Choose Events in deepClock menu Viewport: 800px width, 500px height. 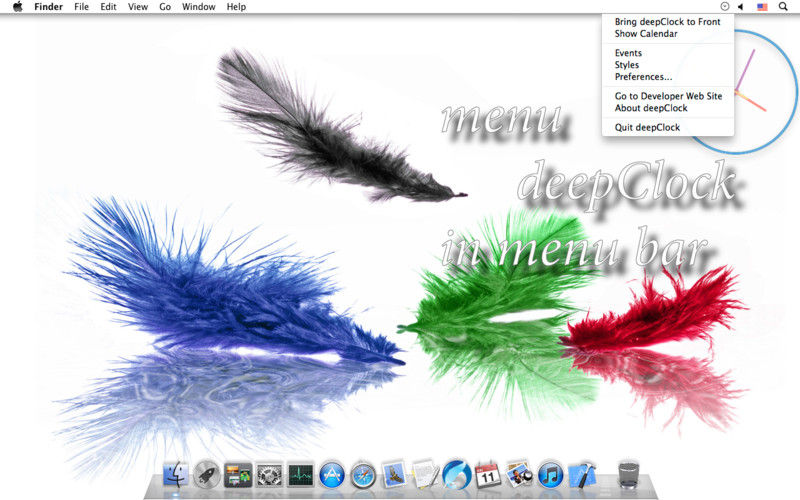pyautogui.click(x=667, y=53)
